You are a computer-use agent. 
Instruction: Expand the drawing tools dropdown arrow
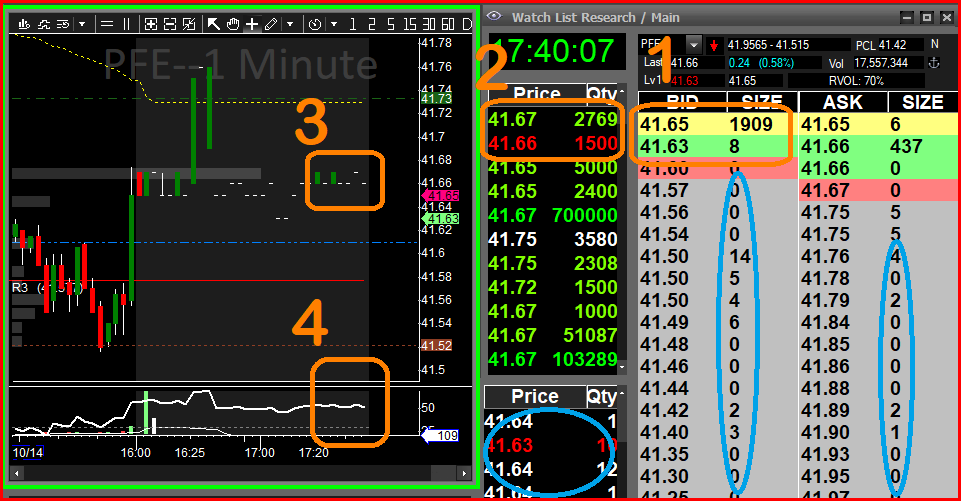(x=290, y=25)
